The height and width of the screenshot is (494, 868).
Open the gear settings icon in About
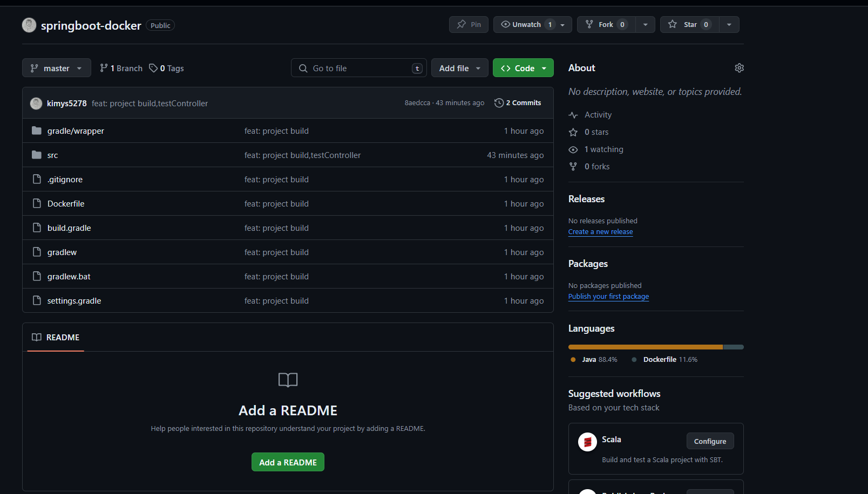[x=739, y=68]
